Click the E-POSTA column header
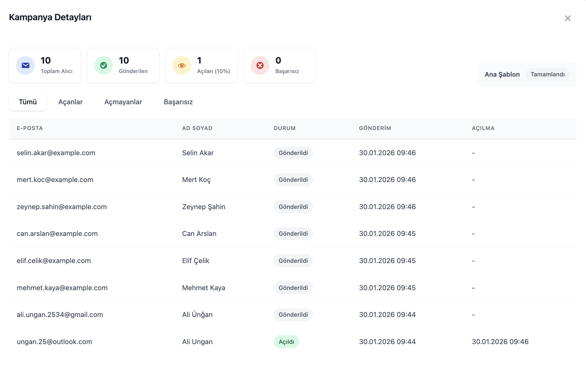Viewport: 586px width, 392px height. point(30,128)
